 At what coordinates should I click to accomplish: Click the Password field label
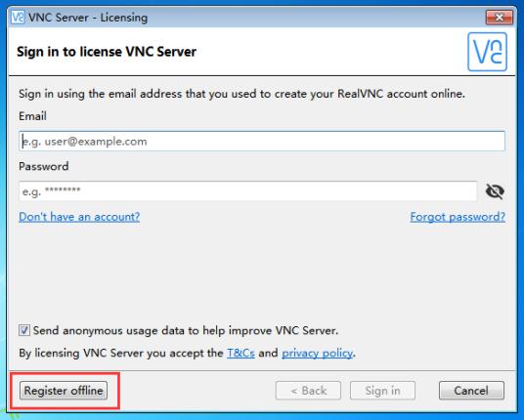point(43,166)
